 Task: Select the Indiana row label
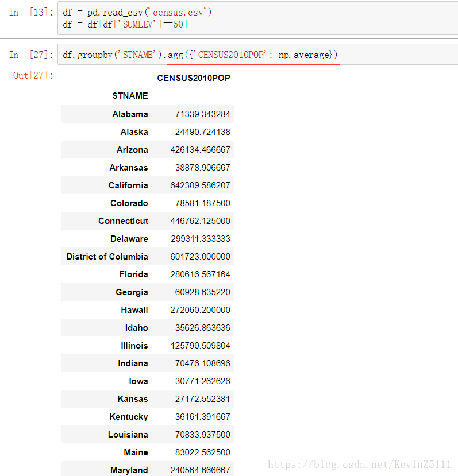point(133,363)
